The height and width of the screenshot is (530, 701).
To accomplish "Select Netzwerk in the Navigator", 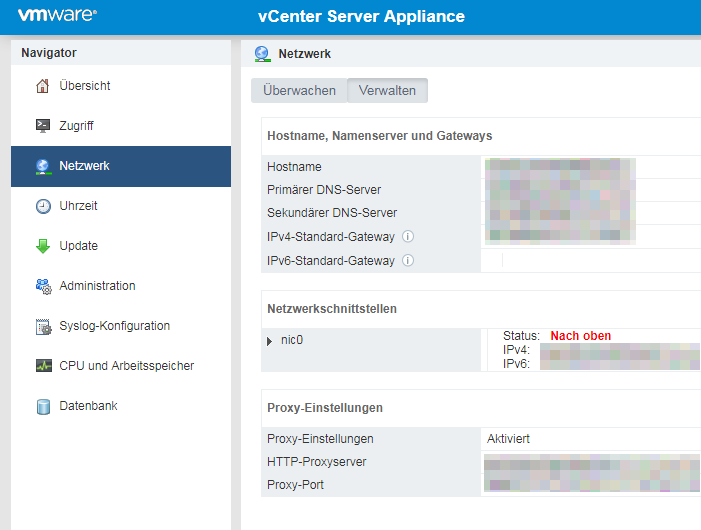I will pos(121,166).
